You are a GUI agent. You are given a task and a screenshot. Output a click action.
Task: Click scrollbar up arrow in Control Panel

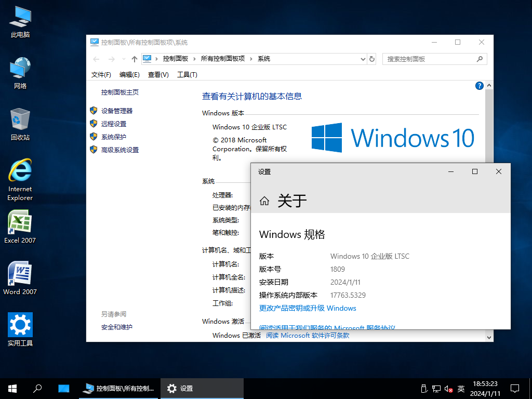pyautogui.click(x=489, y=86)
